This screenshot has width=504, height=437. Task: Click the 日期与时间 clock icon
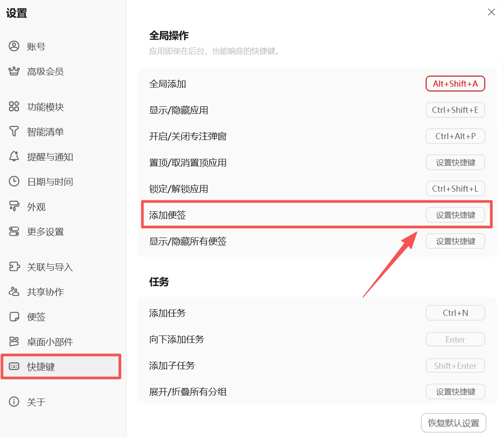point(13,182)
